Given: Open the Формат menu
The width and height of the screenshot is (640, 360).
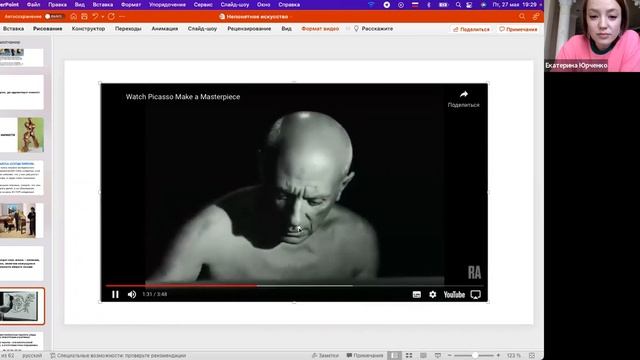Looking at the screenshot, I should click(x=131, y=5).
